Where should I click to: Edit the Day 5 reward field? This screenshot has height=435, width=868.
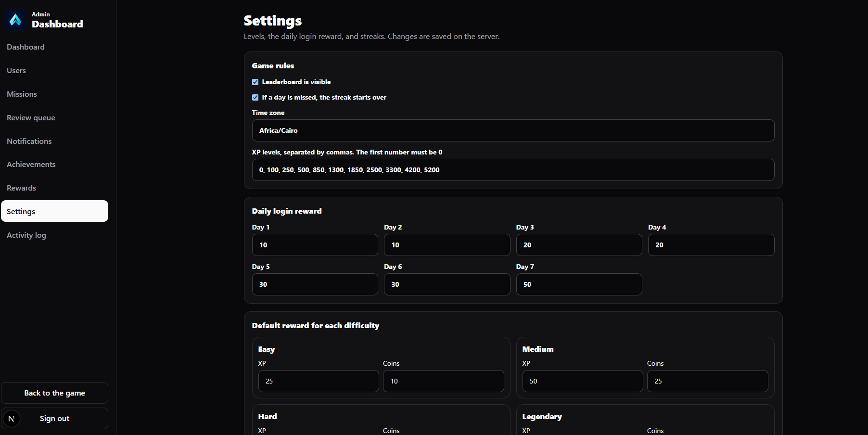click(315, 284)
